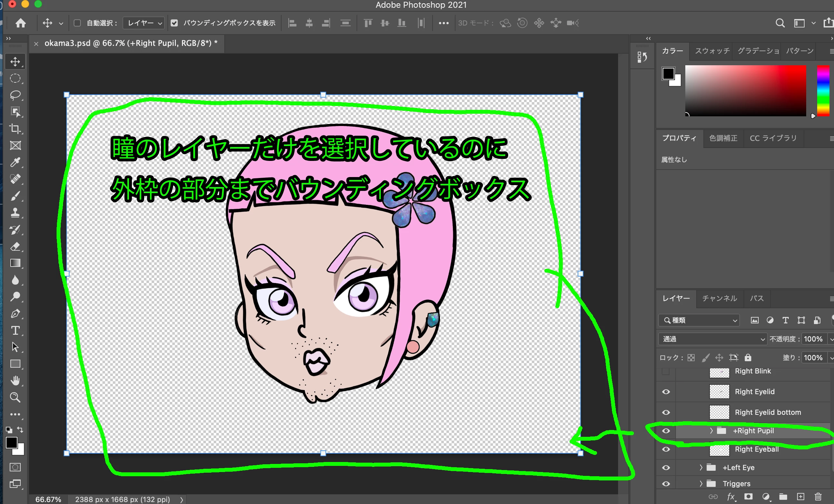Select the Pen tool
This screenshot has width=834, height=504.
click(15, 314)
